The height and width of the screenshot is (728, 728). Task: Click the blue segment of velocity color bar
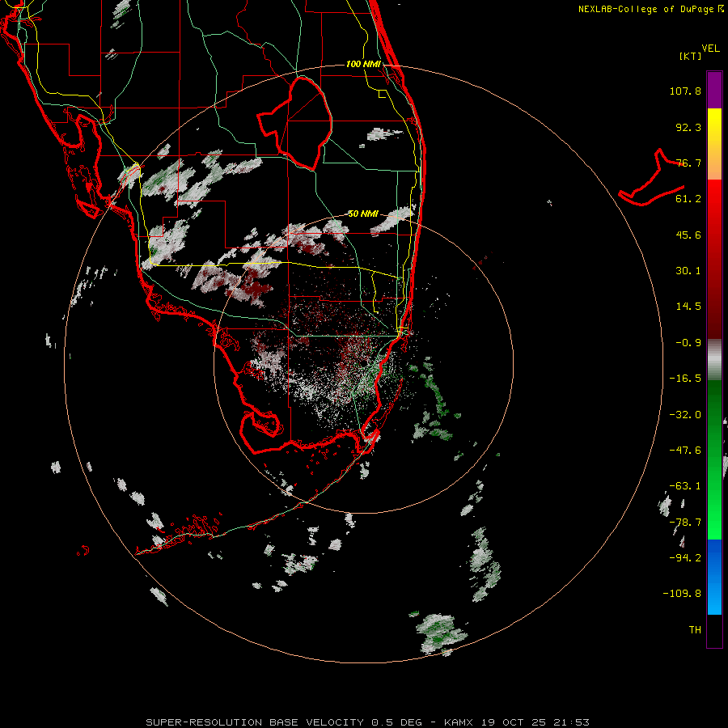click(714, 577)
